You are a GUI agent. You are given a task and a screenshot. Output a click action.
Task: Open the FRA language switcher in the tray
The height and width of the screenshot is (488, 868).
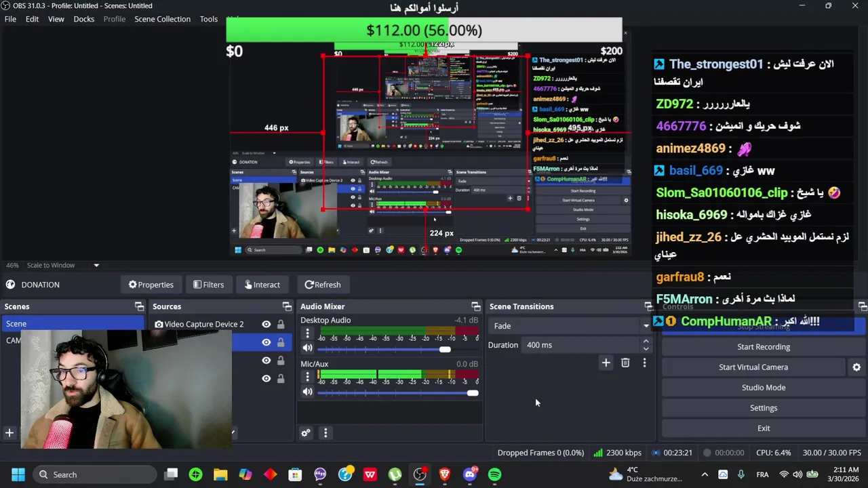[762, 474]
